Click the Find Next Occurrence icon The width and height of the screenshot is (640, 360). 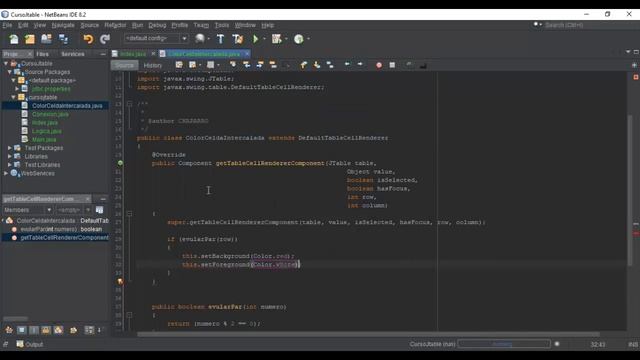click(x=260, y=65)
